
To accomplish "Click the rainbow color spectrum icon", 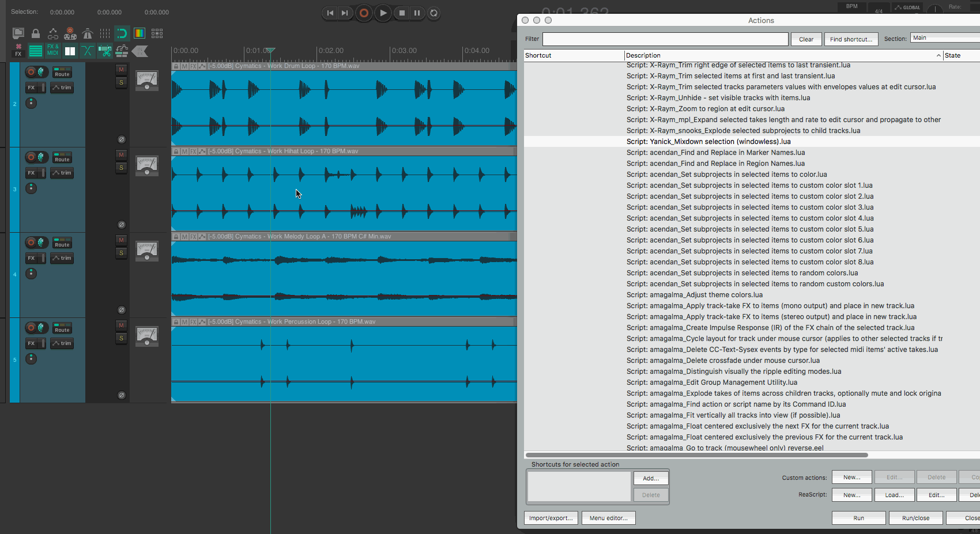I will (140, 33).
